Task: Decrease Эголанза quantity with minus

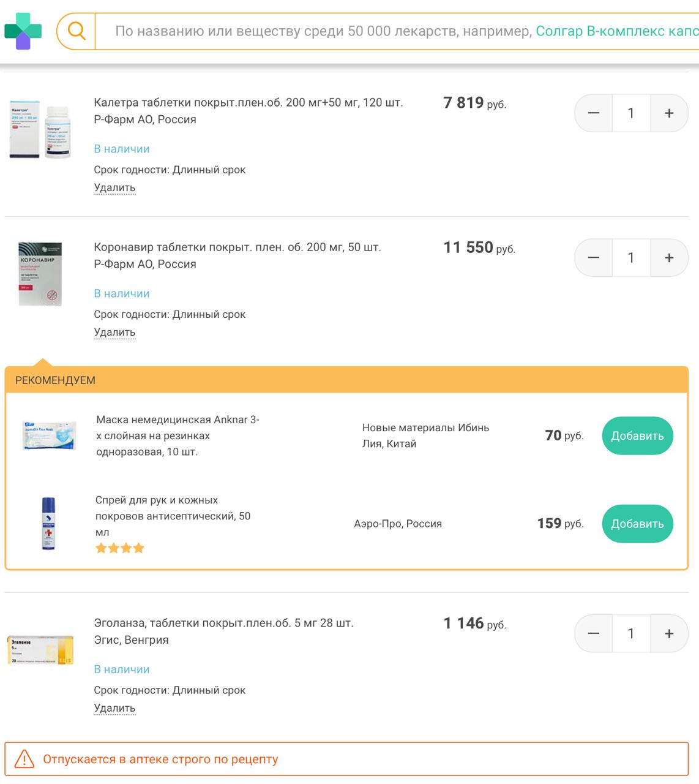Action: coord(594,634)
